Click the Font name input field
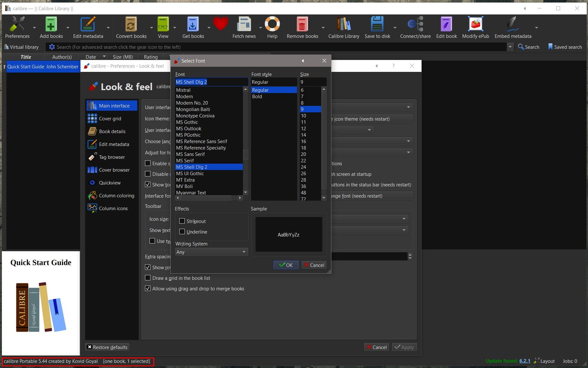Image resolution: width=588 pixels, height=368 pixels. (211, 82)
